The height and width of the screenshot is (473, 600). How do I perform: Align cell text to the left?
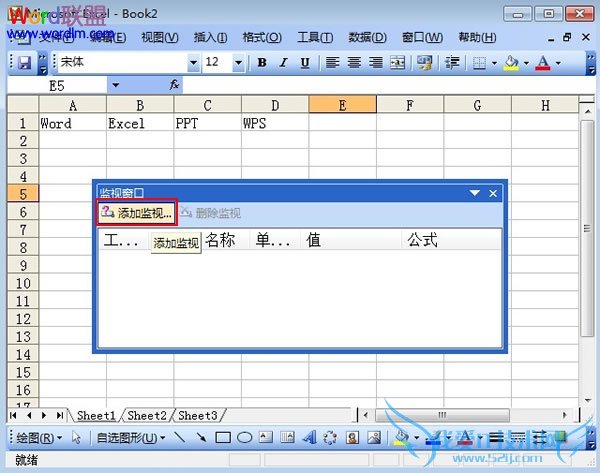pyautogui.click(x=333, y=62)
